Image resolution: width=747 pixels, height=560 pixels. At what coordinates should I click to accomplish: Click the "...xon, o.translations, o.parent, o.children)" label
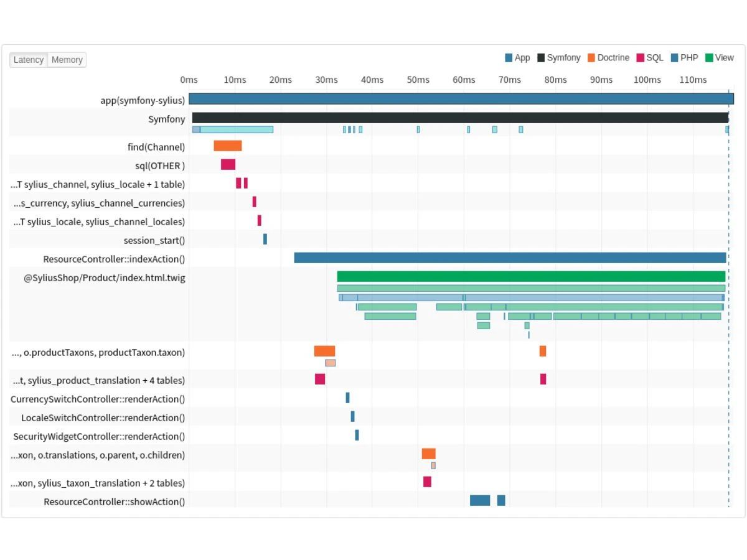pyautogui.click(x=98, y=455)
